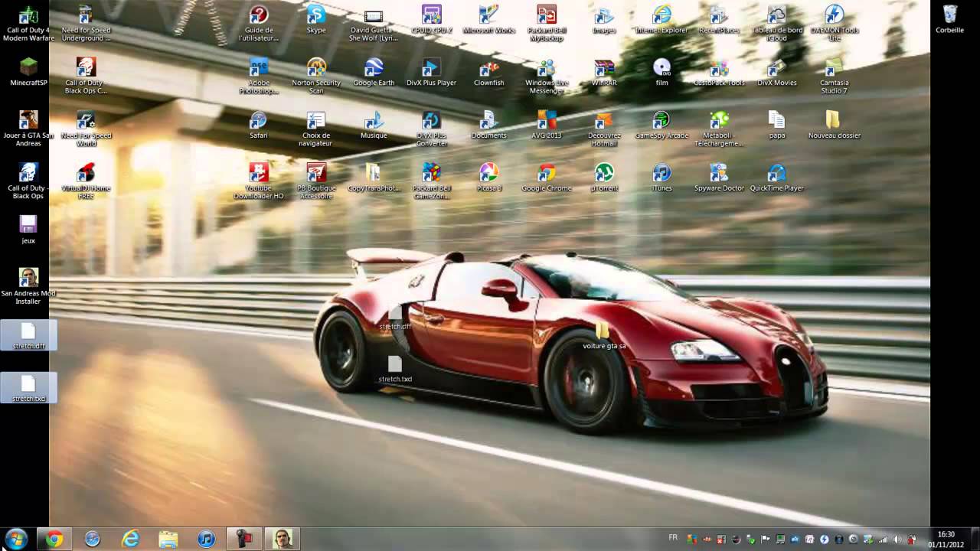Open µTorrent desktop icon

[604, 178]
